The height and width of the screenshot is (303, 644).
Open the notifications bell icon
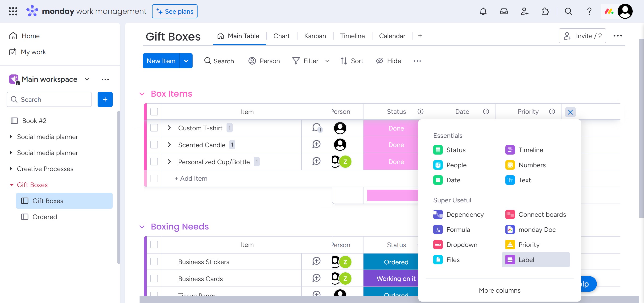(x=483, y=12)
